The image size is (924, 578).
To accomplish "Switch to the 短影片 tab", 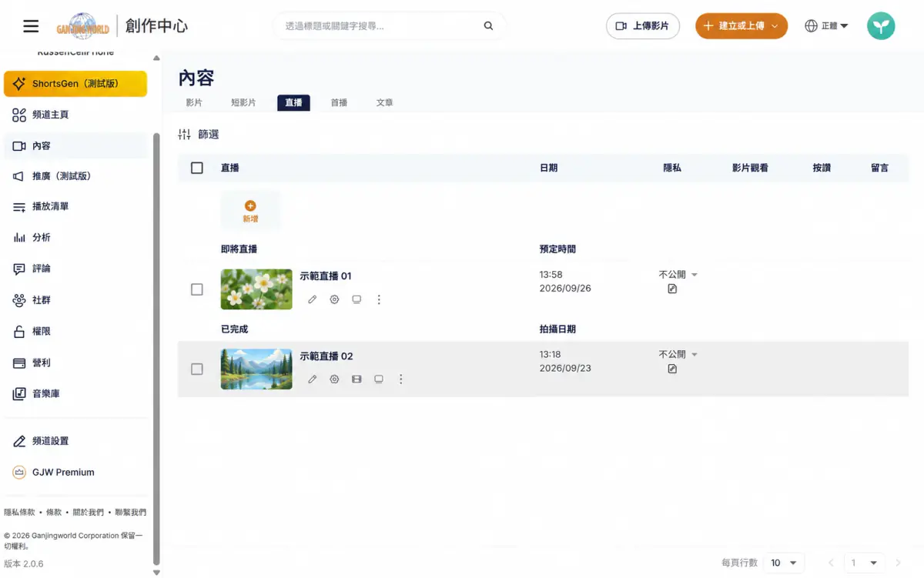I will tap(243, 102).
